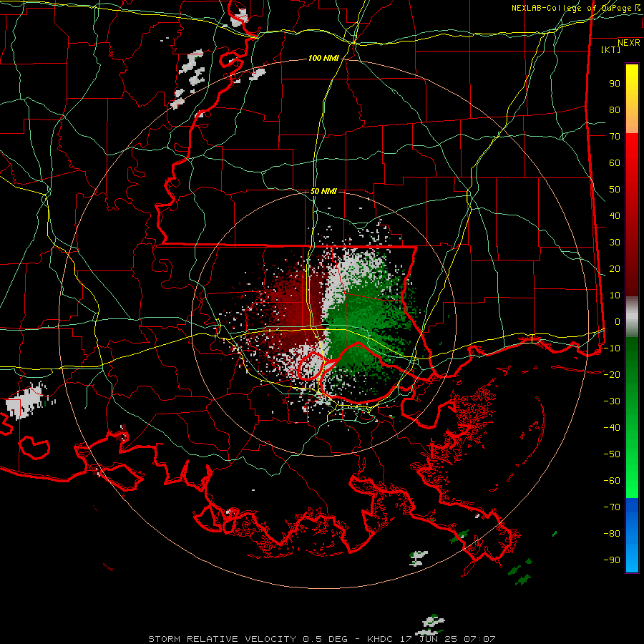Click the '100 NMI' range ring label
644x644 pixels.
(323, 59)
